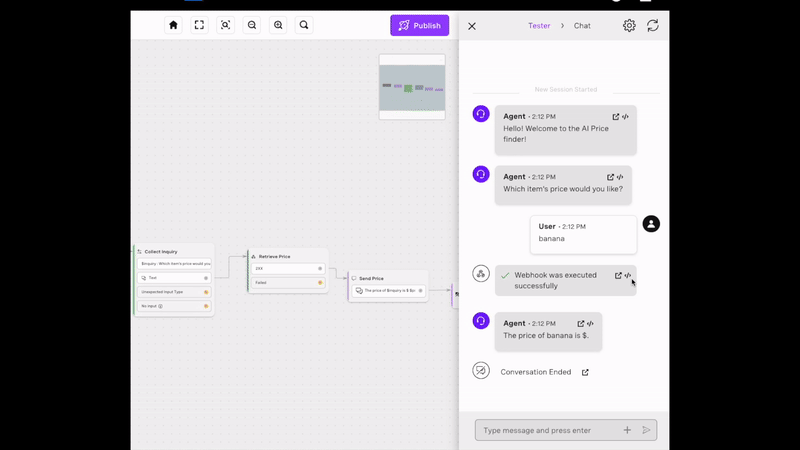
Task: Click the 'Conversation Ended' label
Action: click(x=536, y=372)
